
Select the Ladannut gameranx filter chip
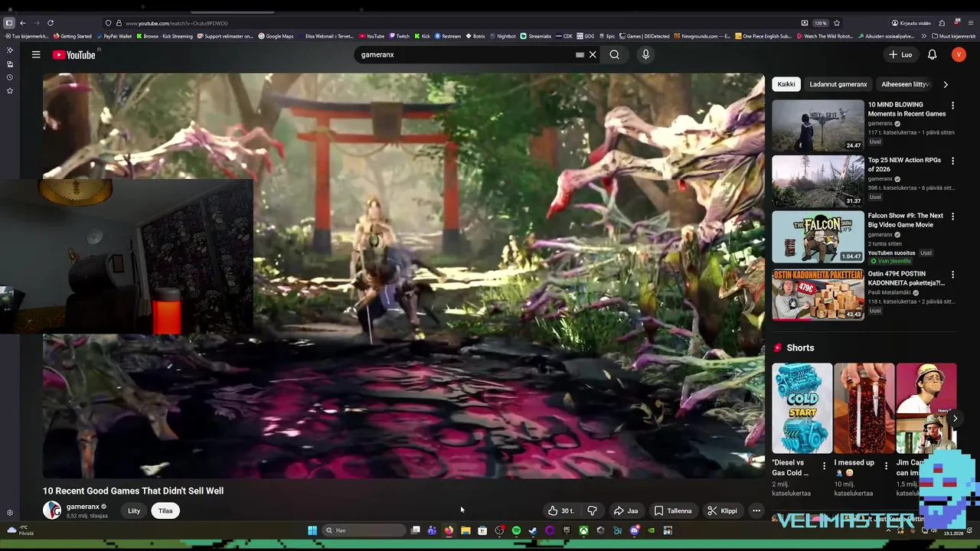pos(838,84)
